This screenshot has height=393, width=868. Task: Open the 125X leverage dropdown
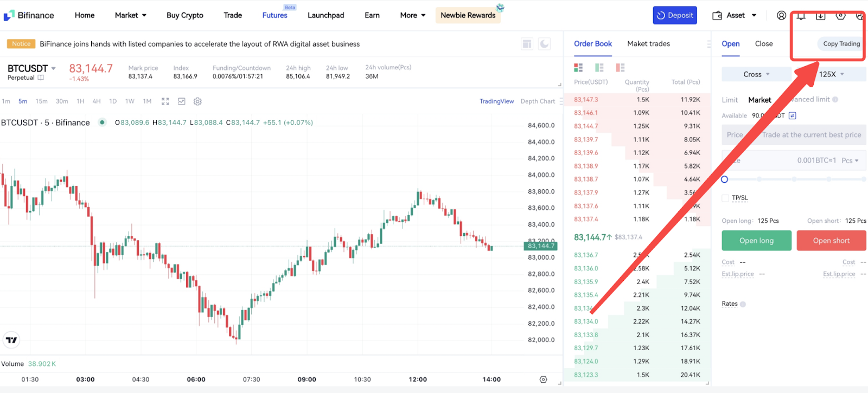tap(831, 74)
